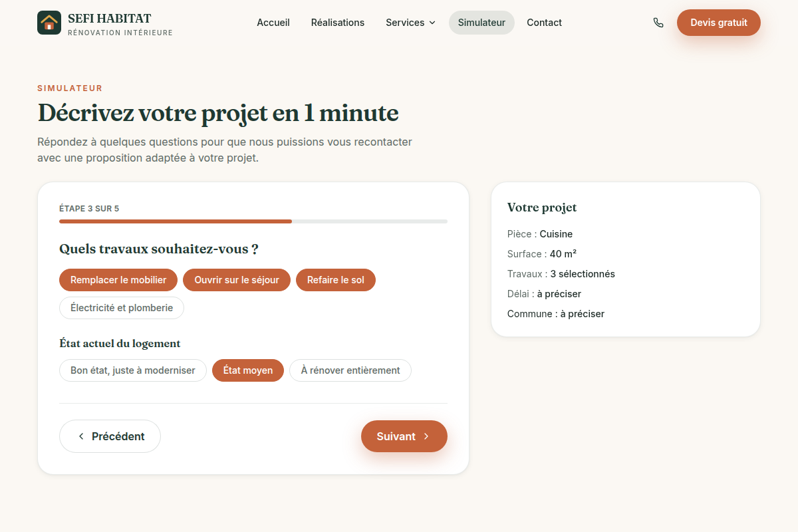Click the phone icon in the header
The width and height of the screenshot is (798, 532).
tap(658, 23)
